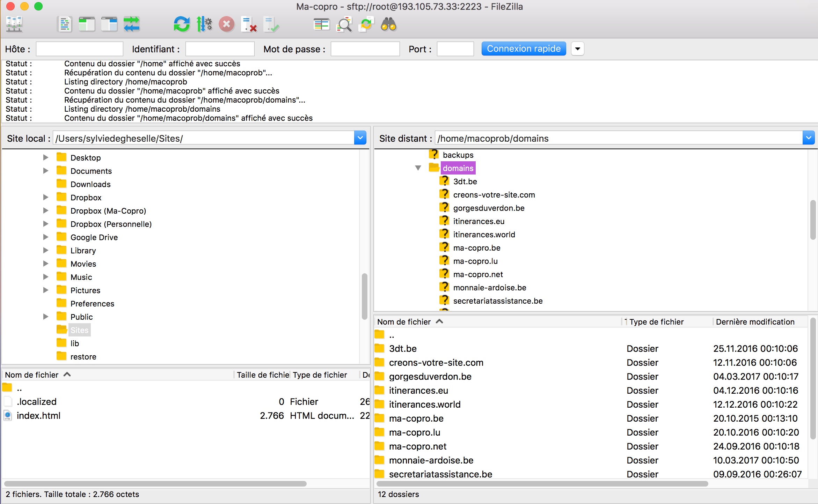Click the Hôte input field
Viewport: 818px width, 504px height.
click(80, 49)
